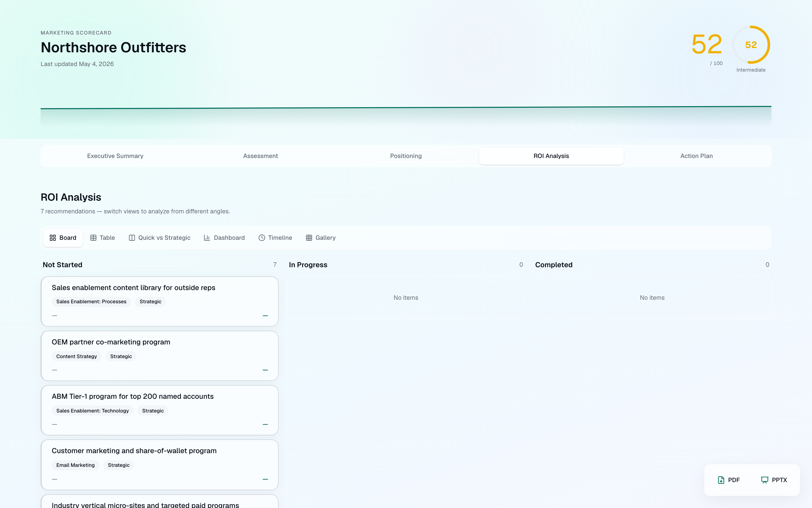
Task: Export the scorecard with PDF label
Action: 734,480
